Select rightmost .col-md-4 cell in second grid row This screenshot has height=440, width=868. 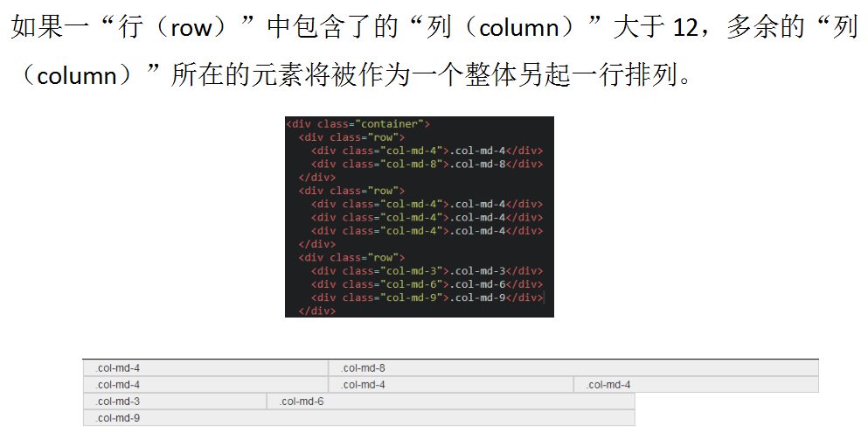click(696, 385)
